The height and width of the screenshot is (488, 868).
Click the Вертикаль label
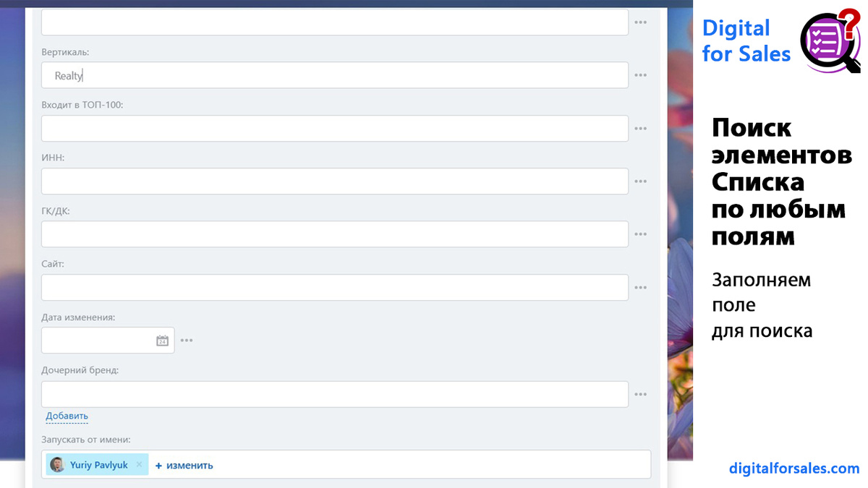pos(65,52)
